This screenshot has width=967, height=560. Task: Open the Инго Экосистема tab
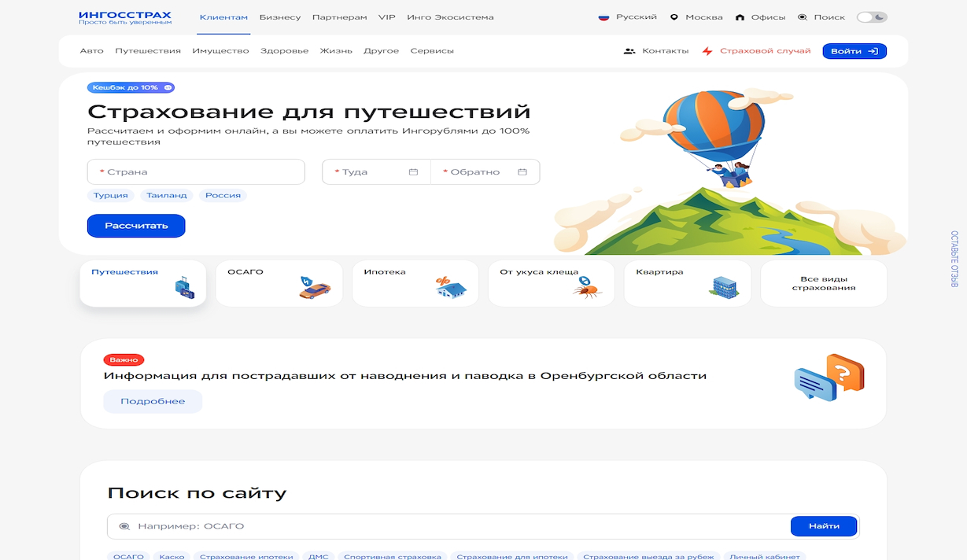pos(450,17)
